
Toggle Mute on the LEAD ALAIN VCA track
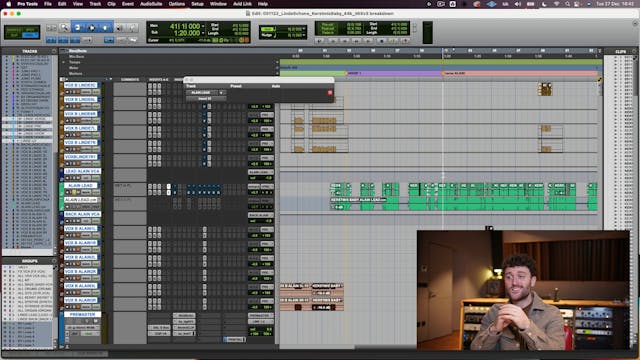tap(78, 178)
